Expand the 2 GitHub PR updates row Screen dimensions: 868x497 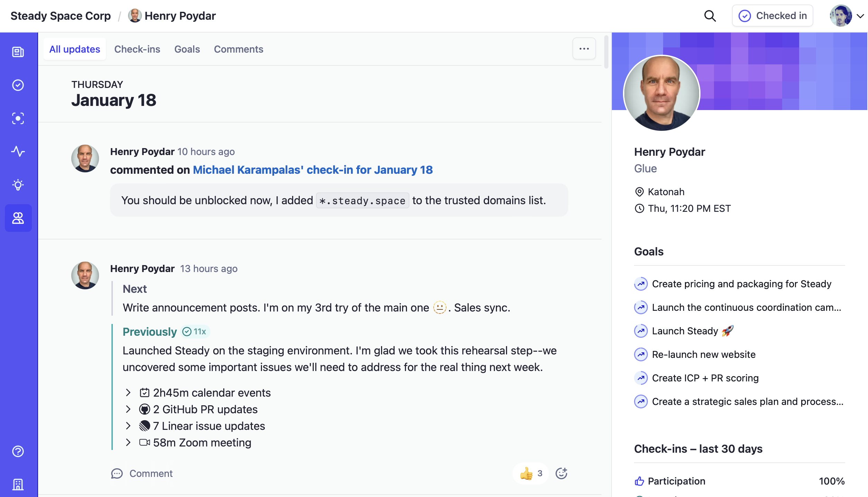(127, 409)
